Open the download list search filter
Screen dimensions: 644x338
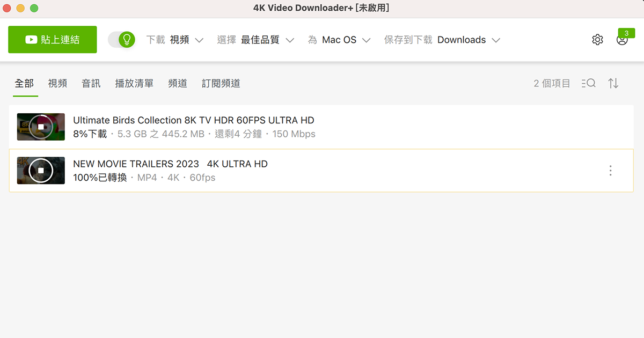pyautogui.click(x=589, y=83)
